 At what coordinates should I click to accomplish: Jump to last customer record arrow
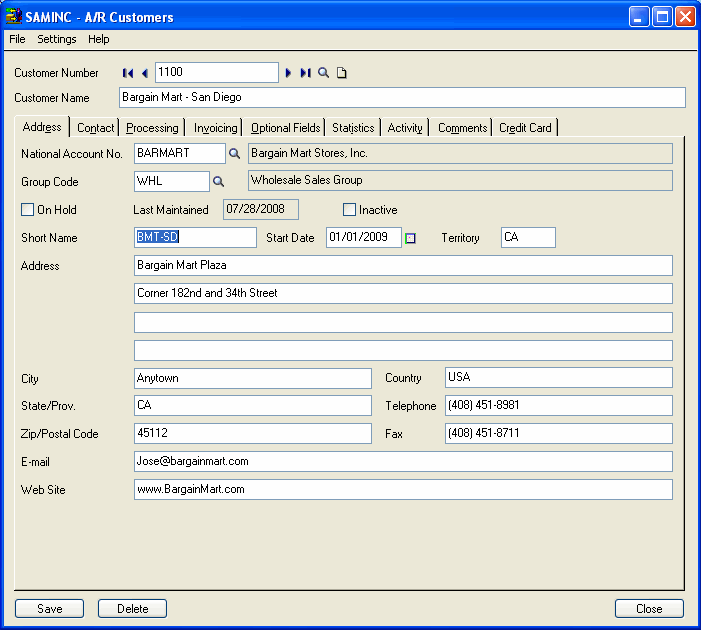point(305,73)
